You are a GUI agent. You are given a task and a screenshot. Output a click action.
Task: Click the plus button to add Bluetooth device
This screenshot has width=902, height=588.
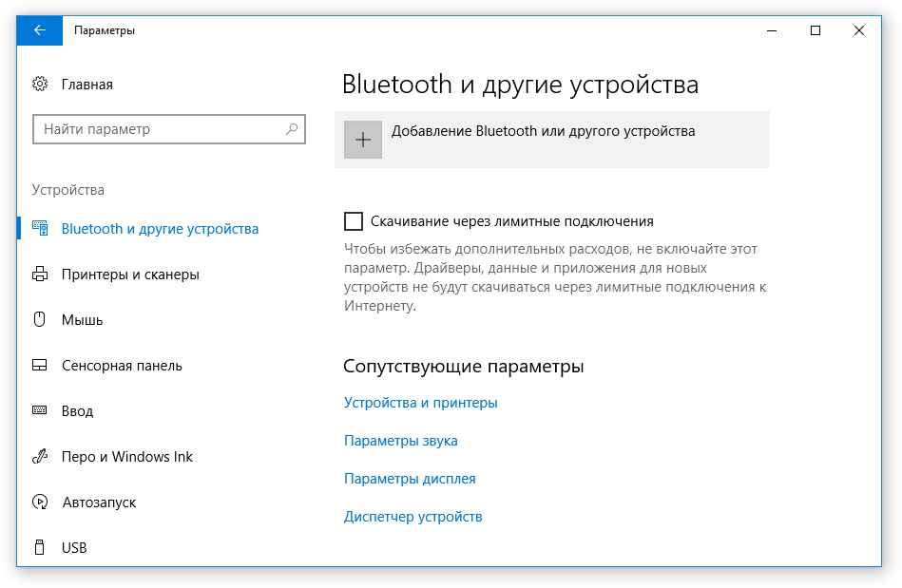click(363, 140)
